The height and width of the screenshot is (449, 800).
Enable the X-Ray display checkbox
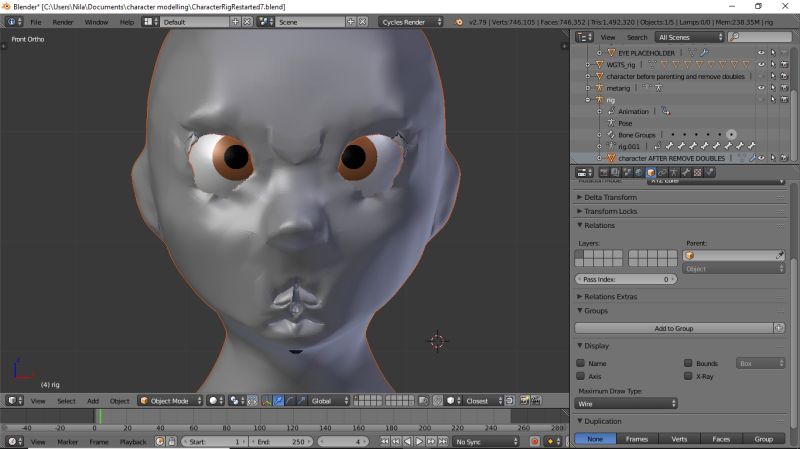point(688,376)
